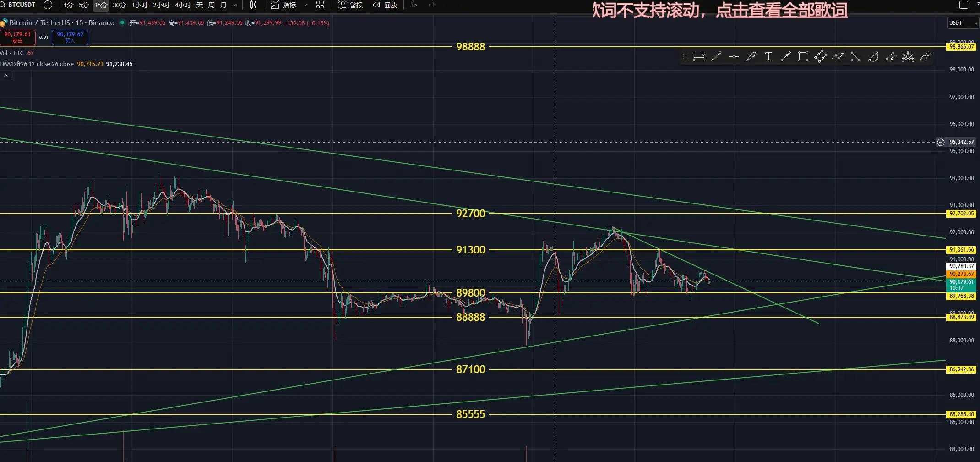Select the trend line tool
Viewport: 980px width, 462px height.
tap(716, 57)
